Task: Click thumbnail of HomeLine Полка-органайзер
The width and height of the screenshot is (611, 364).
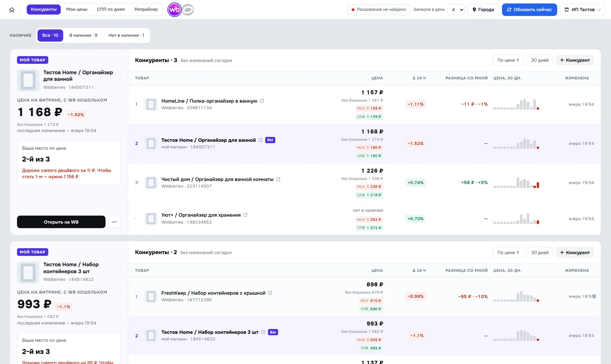Action: click(151, 104)
